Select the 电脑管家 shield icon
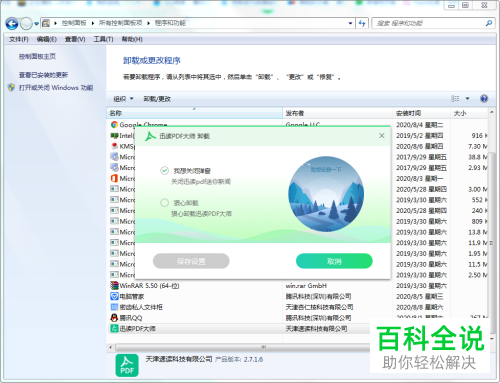Screen dimensions: 500x383 click(x=114, y=296)
